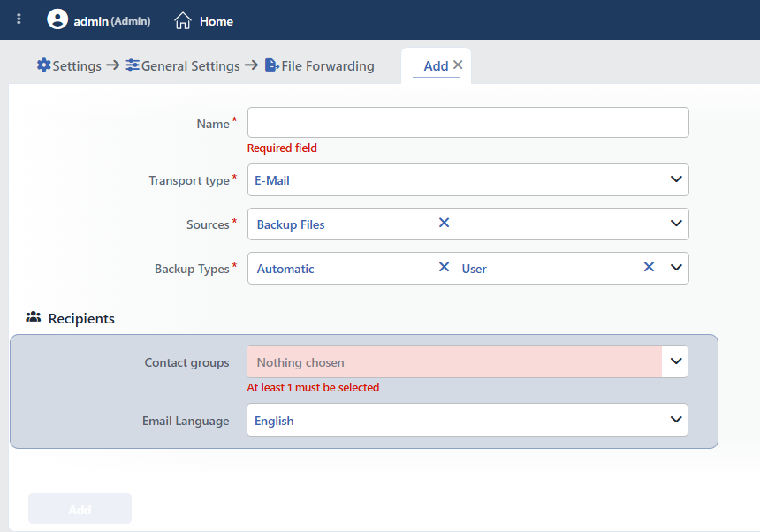Click the Recipients group icon

(33, 317)
